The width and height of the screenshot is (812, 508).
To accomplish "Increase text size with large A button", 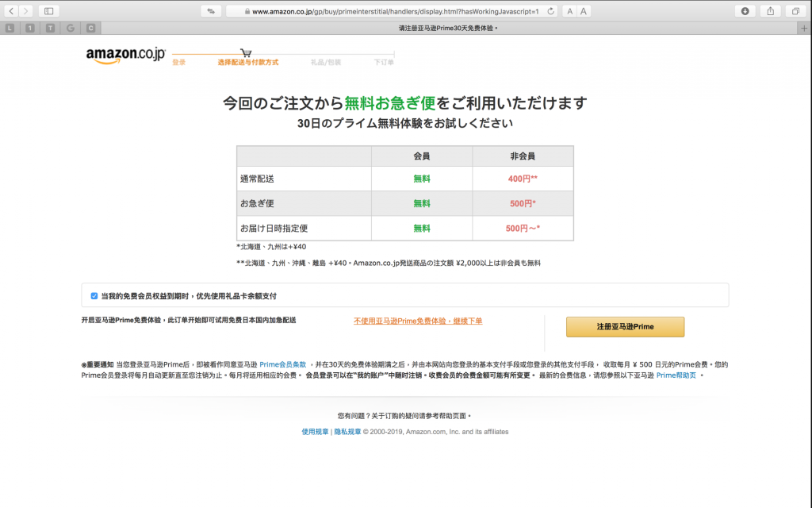I will pos(583,11).
